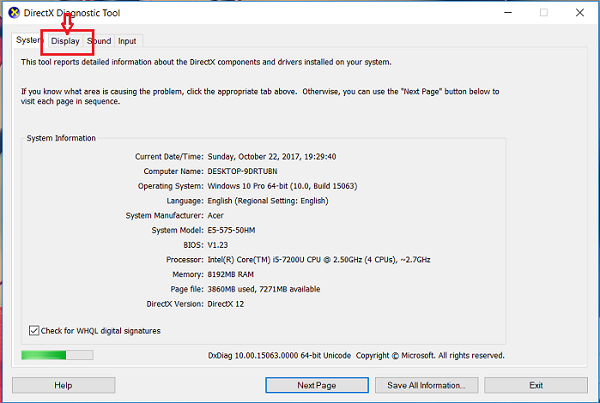Open the Sound tab
This screenshot has height=403, width=600.
click(99, 41)
